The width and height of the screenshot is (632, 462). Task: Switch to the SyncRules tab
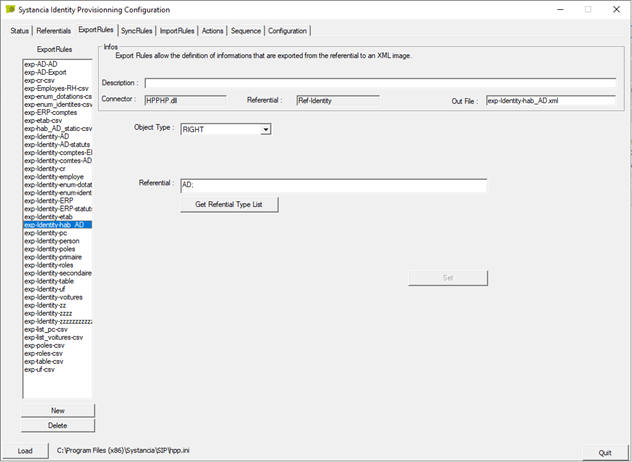pyautogui.click(x=137, y=31)
